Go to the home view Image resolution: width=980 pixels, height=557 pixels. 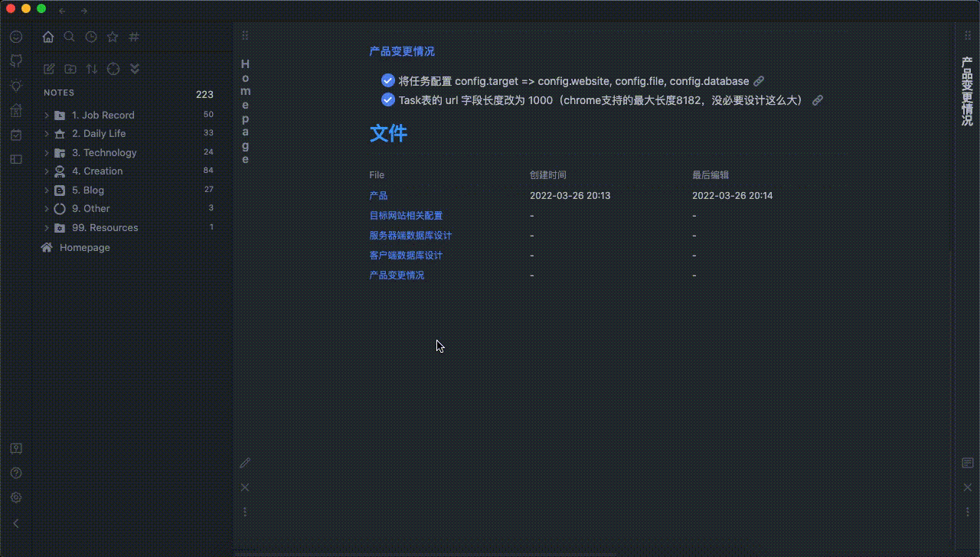point(47,36)
